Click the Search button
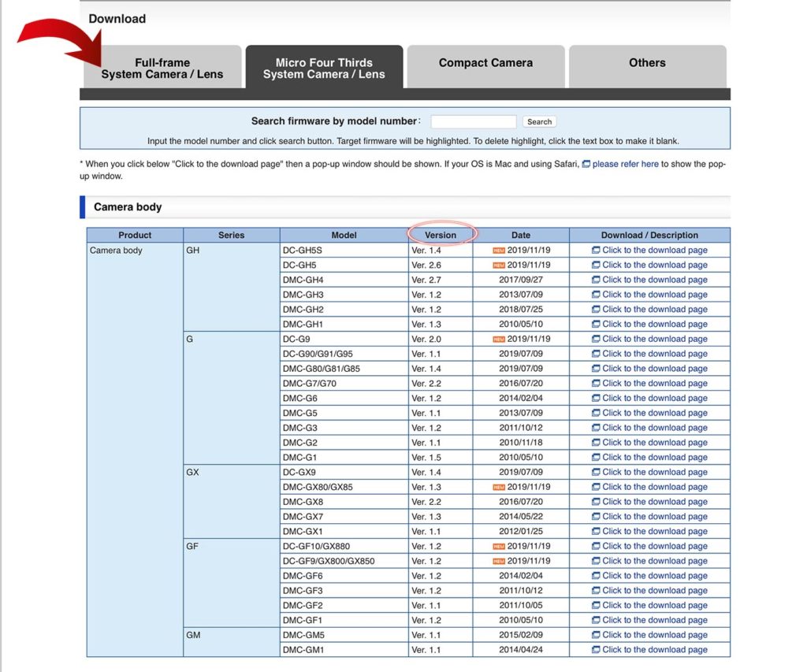The width and height of the screenshot is (807, 672). tap(539, 121)
